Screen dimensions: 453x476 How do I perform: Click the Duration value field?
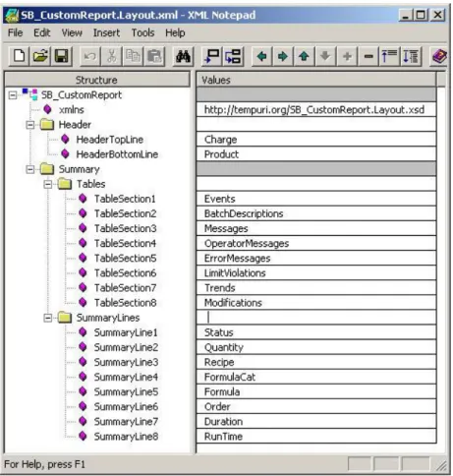click(316, 422)
